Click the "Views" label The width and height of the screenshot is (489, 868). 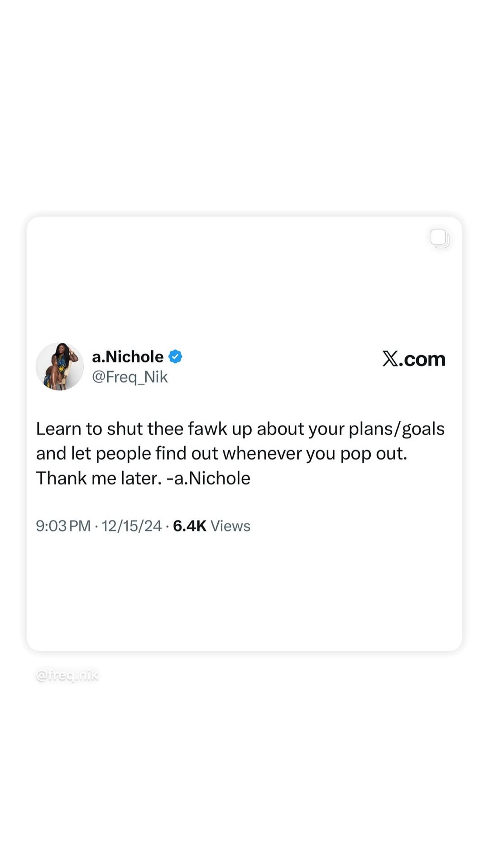click(x=230, y=526)
